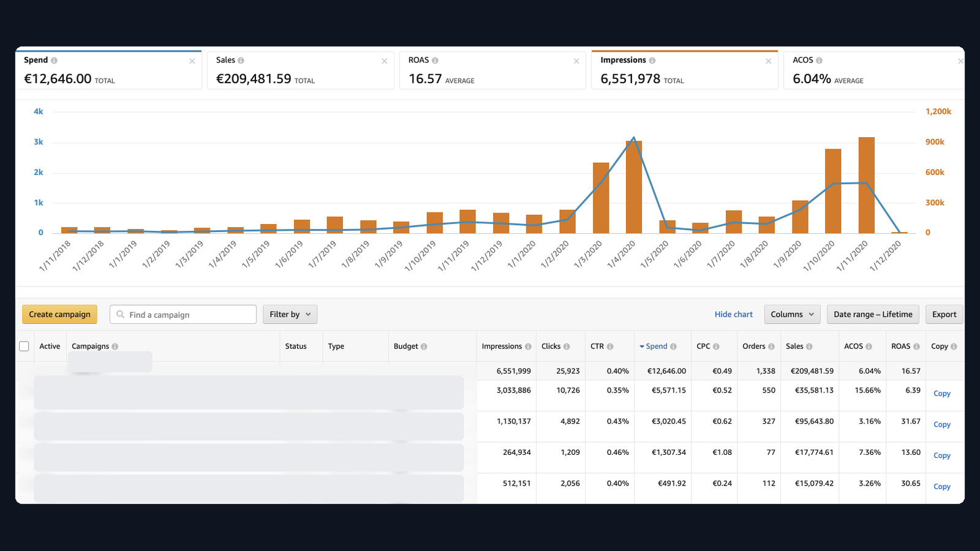Click Copy link for €491.92 spend row
Viewport: 980px width, 551px height.
point(941,487)
